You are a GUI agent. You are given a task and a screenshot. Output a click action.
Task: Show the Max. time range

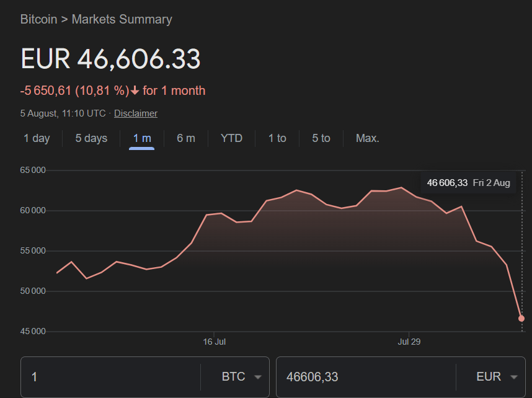(x=367, y=138)
